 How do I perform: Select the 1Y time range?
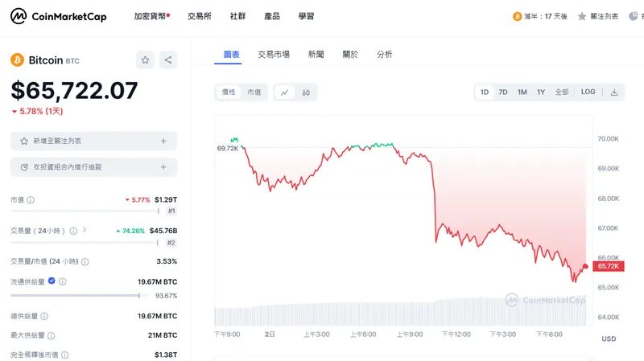pyautogui.click(x=541, y=92)
